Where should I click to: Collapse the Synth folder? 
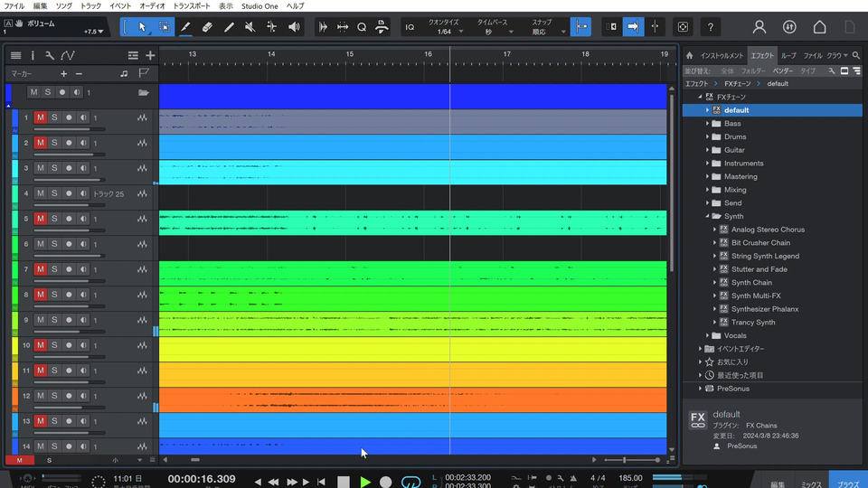pyautogui.click(x=708, y=216)
